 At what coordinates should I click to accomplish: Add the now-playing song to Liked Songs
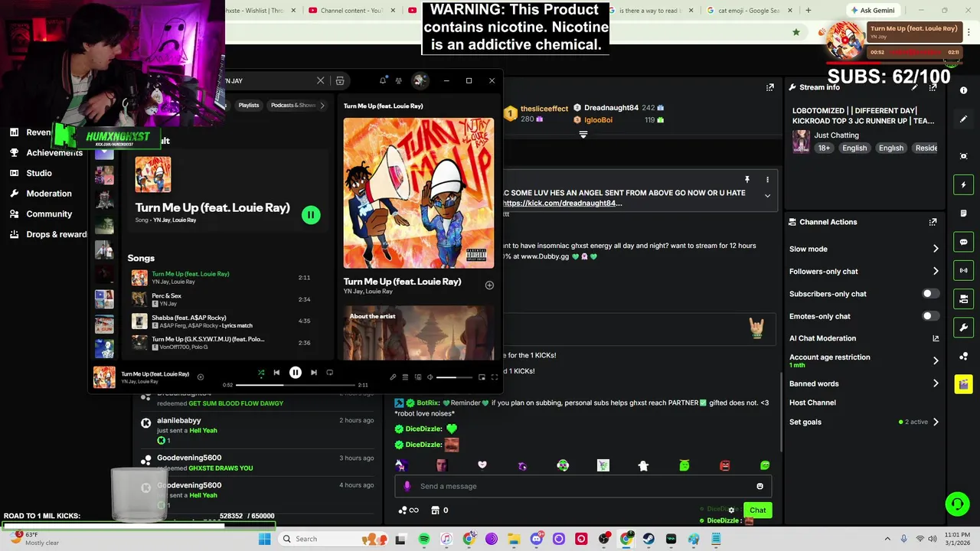point(200,377)
